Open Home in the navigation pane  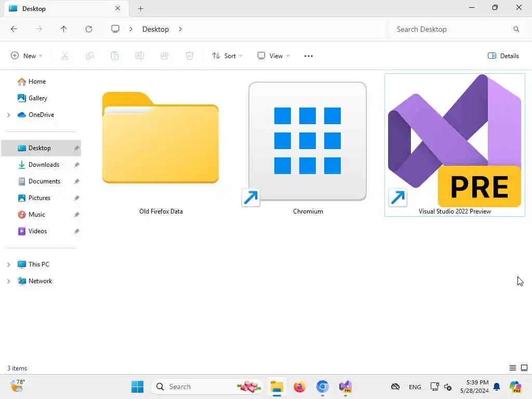click(x=37, y=82)
